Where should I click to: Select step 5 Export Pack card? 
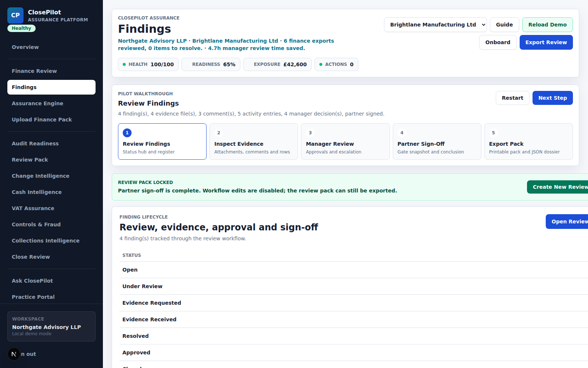pos(528,141)
